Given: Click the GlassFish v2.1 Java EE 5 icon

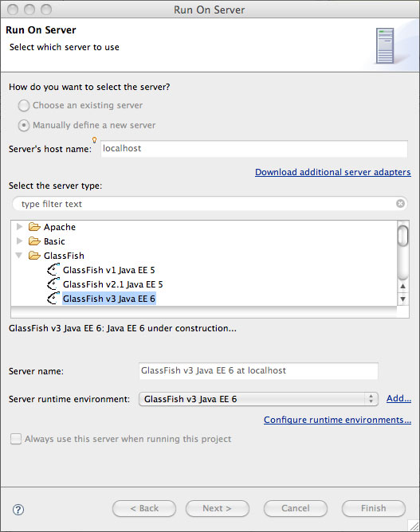Looking at the screenshot, I should (x=53, y=284).
